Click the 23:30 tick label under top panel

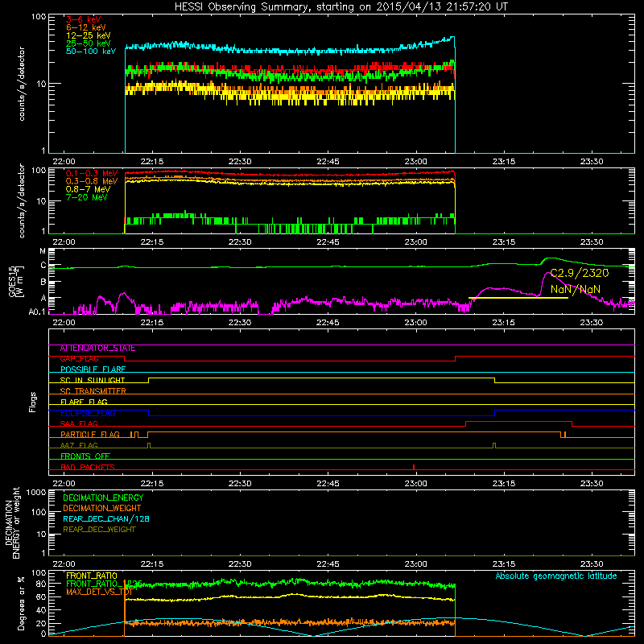(x=592, y=162)
